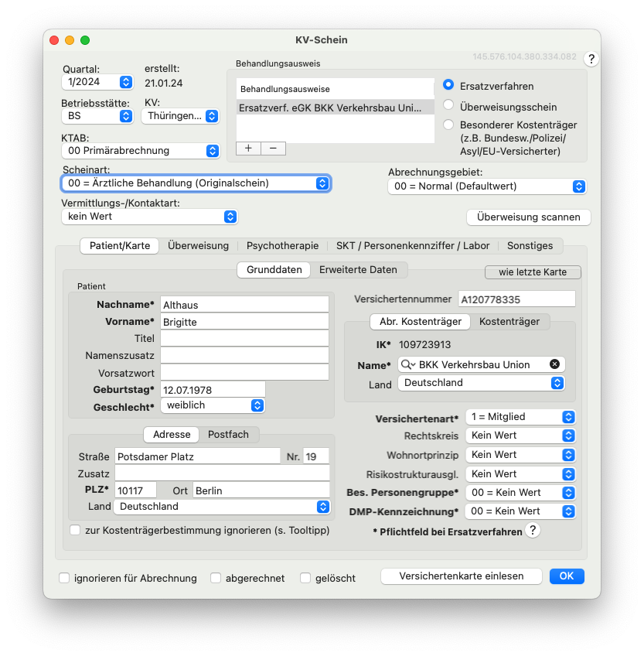Select the Überweisungsschein radio button
Image resolution: width=644 pixels, height=656 pixels.
pos(448,105)
